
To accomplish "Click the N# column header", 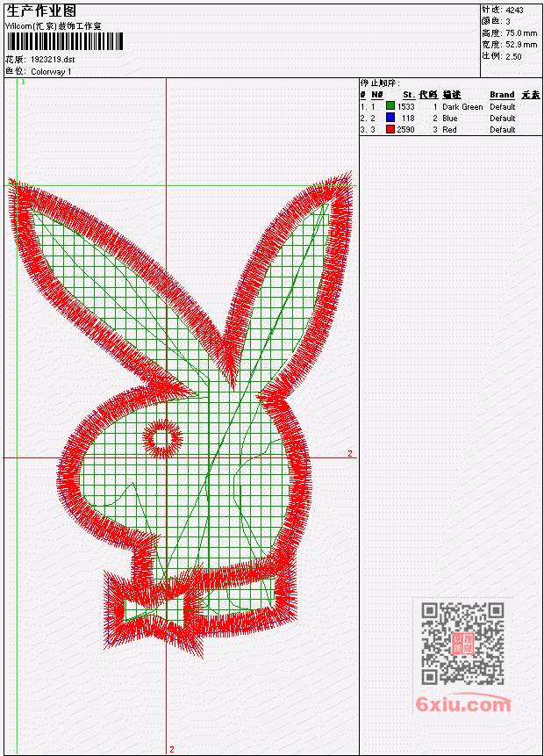I will point(377,95).
